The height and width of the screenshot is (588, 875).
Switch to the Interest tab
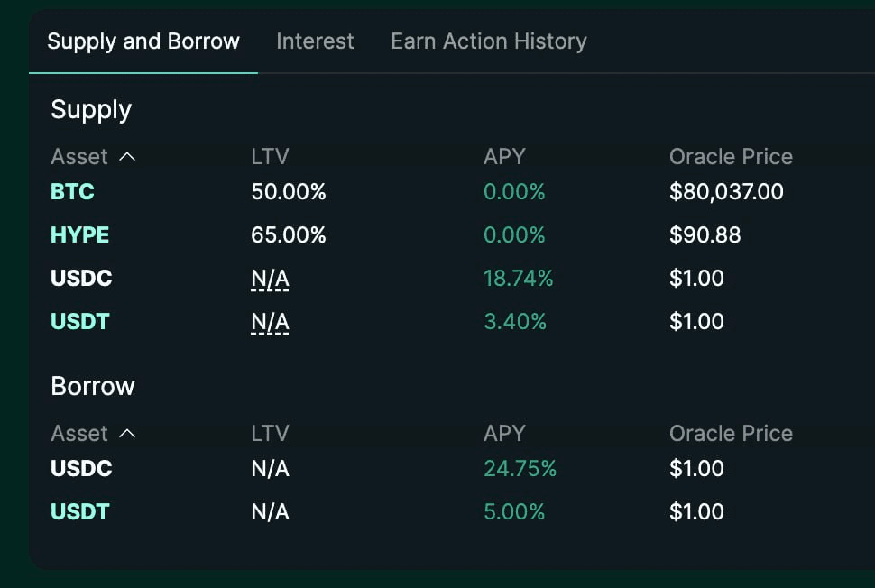[x=315, y=41]
